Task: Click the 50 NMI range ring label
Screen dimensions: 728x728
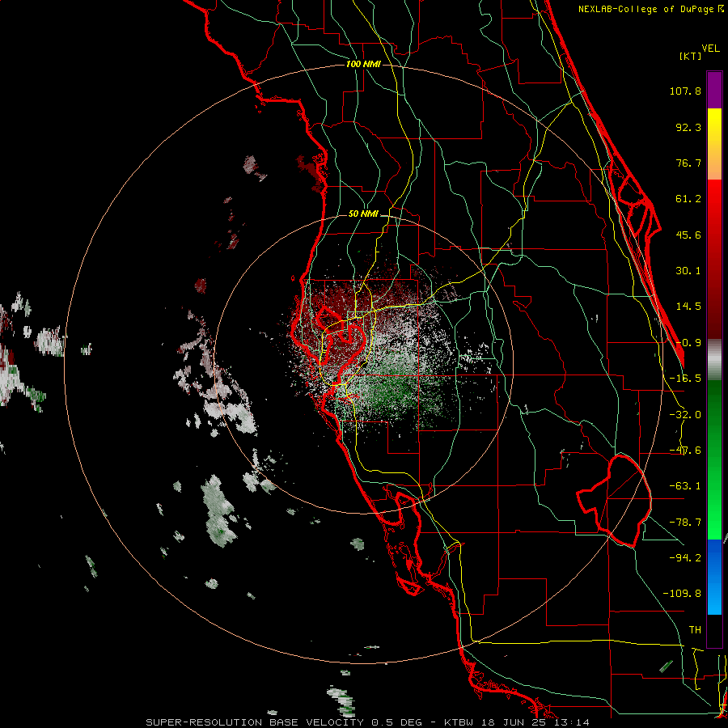Action: click(x=363, y=214)
